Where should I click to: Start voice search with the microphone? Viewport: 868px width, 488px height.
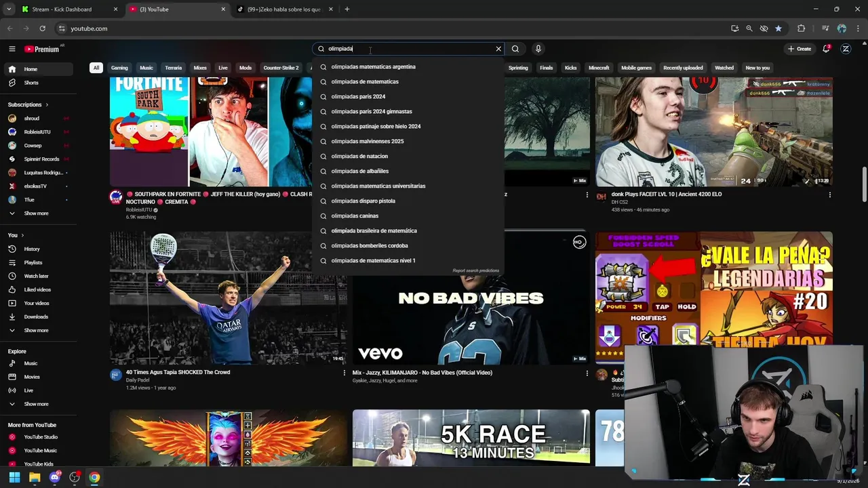[x=538, y=49]
